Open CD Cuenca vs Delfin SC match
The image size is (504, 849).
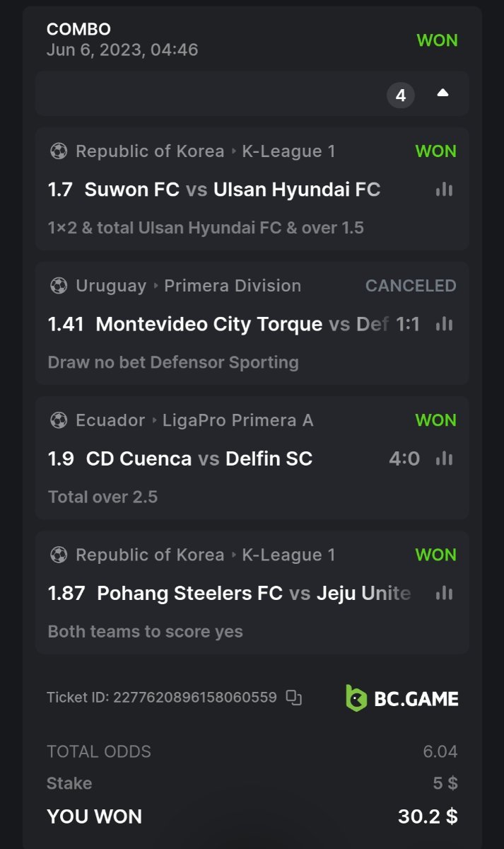pyautogui.click(x=199, y=458)
